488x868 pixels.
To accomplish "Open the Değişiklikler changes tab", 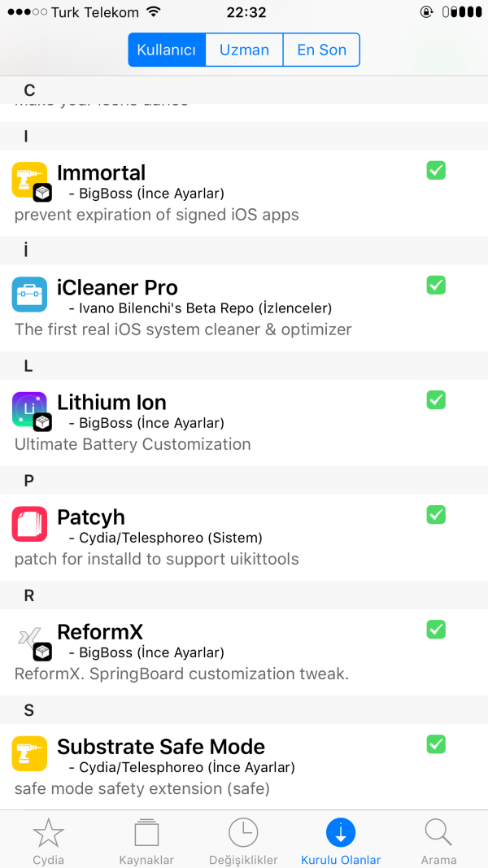I will [x=243, y=841].
